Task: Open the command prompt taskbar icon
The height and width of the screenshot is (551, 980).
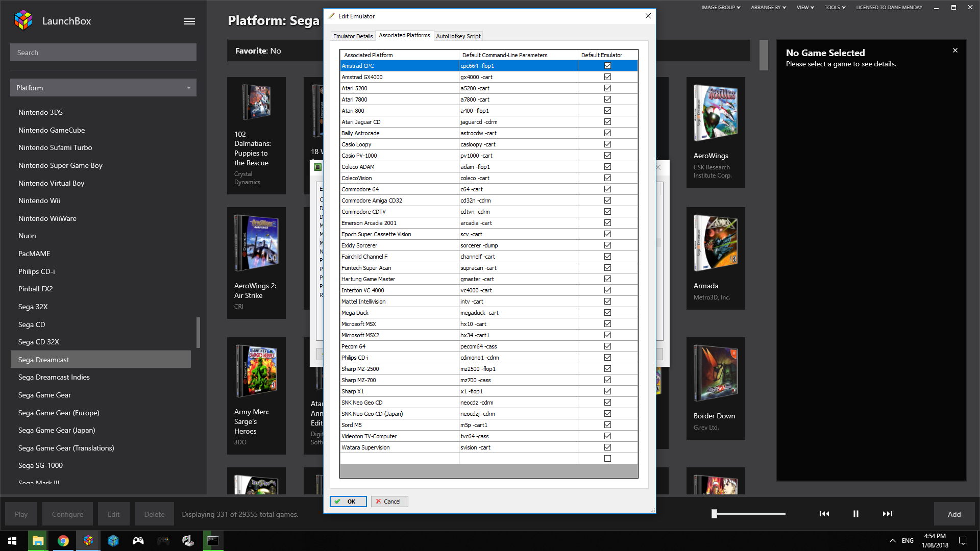Action: click(213, 541)
